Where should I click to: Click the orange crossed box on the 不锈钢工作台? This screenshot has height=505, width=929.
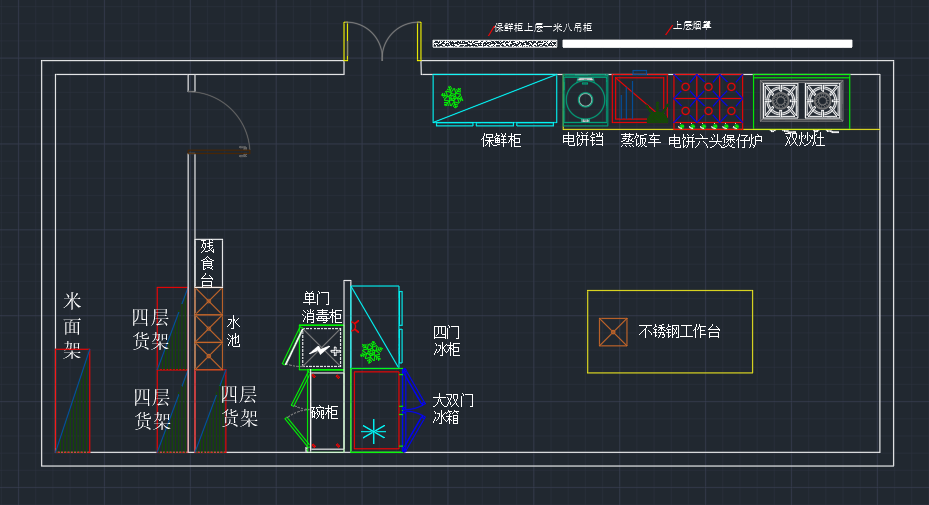613,332
